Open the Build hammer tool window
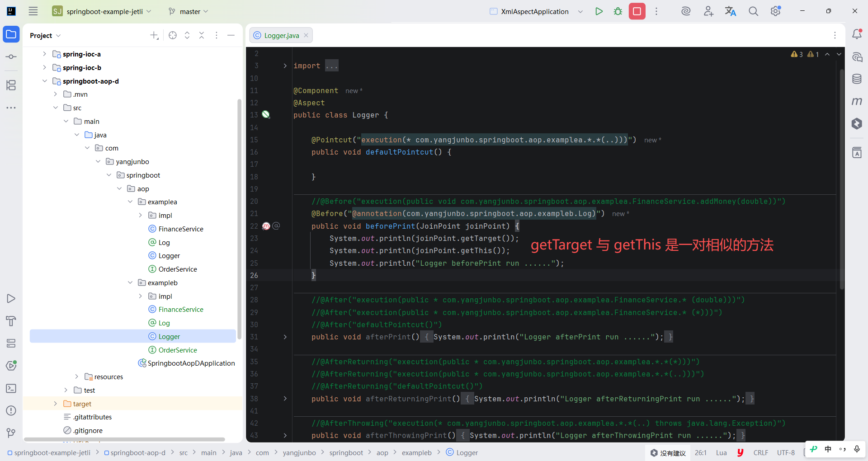This screenshot has height=461, width=868. click(11, 321)
